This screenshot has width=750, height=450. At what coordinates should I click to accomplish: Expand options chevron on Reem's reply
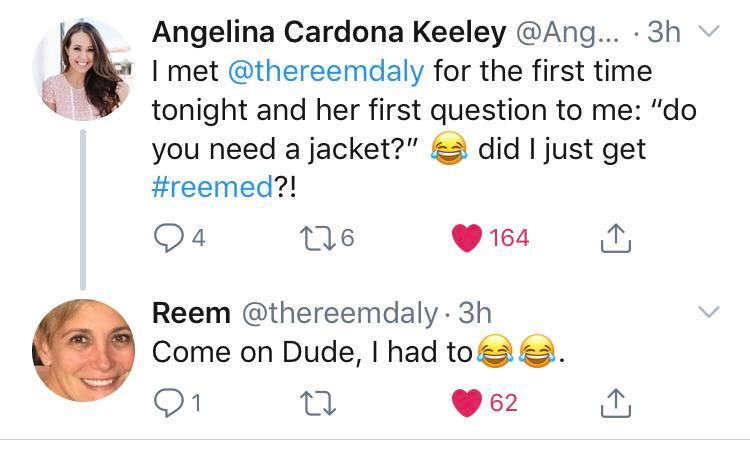click(x=707, y=313)
